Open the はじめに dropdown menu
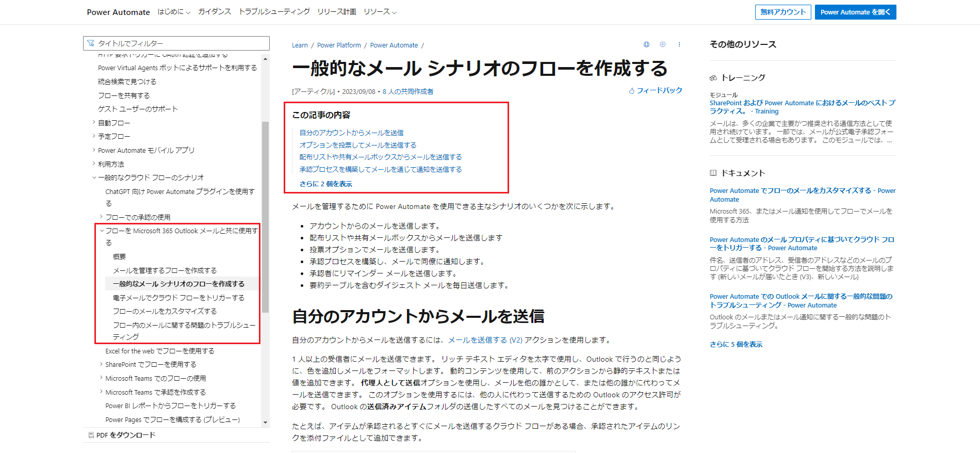This screenshot has height=453, width=980. pyautogui.click(x=174, y=12)
